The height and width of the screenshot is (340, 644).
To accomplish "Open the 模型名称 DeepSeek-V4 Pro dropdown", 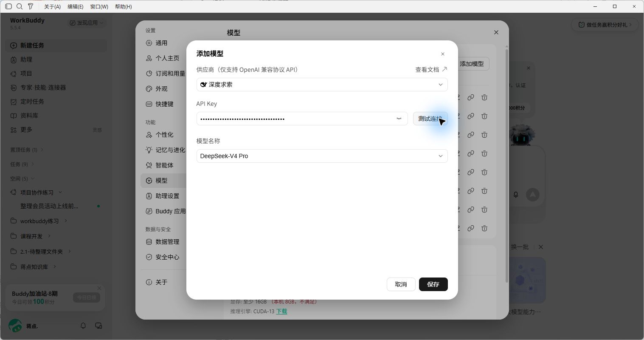I will 322,156.
